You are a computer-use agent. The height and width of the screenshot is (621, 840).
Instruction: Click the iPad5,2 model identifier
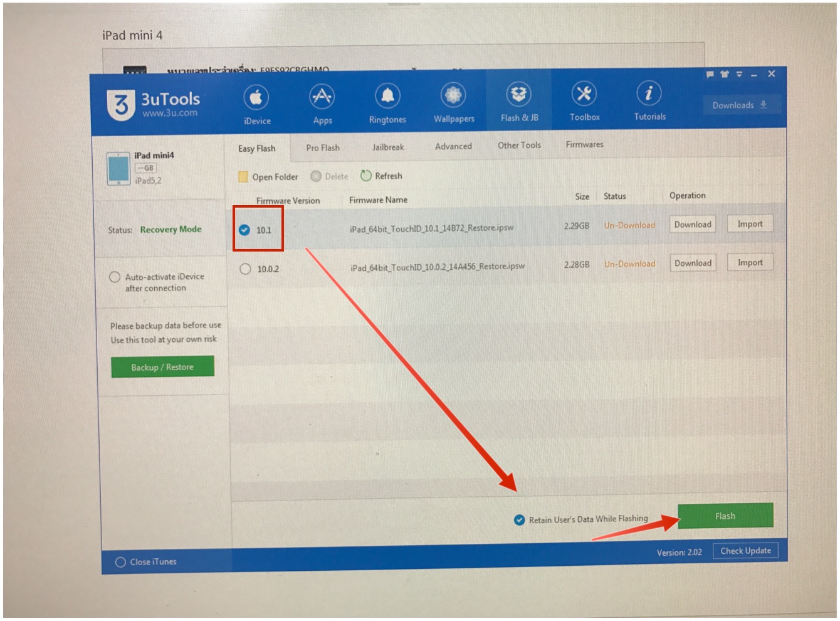coord(148,181)
